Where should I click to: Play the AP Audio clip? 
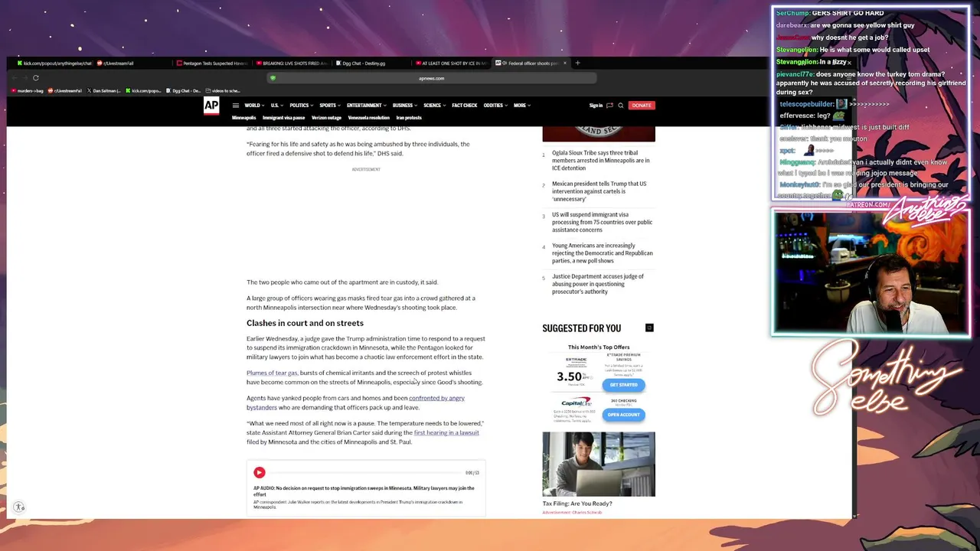pos(260,473)
